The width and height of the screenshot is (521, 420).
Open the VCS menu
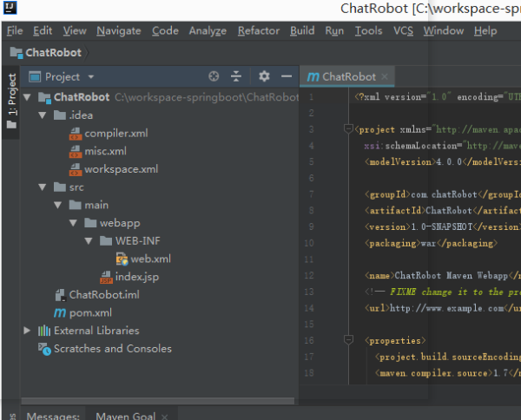coord(403,31)
